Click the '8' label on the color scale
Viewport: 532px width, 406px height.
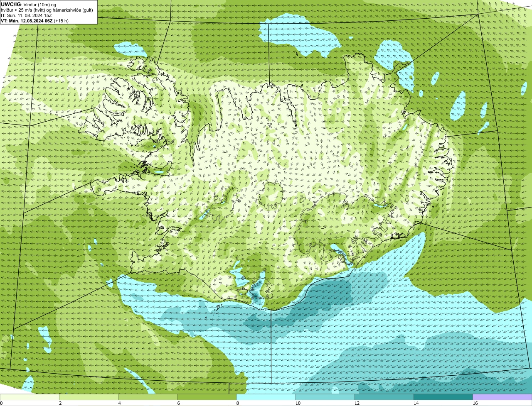click(x=238, y=403)
